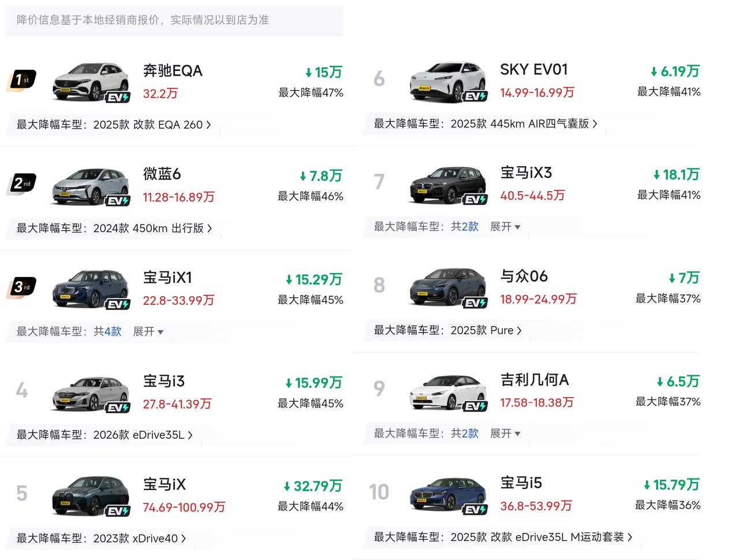
Task: Open the 共4款 link under 宝马iX1
Action: point(108,331)
